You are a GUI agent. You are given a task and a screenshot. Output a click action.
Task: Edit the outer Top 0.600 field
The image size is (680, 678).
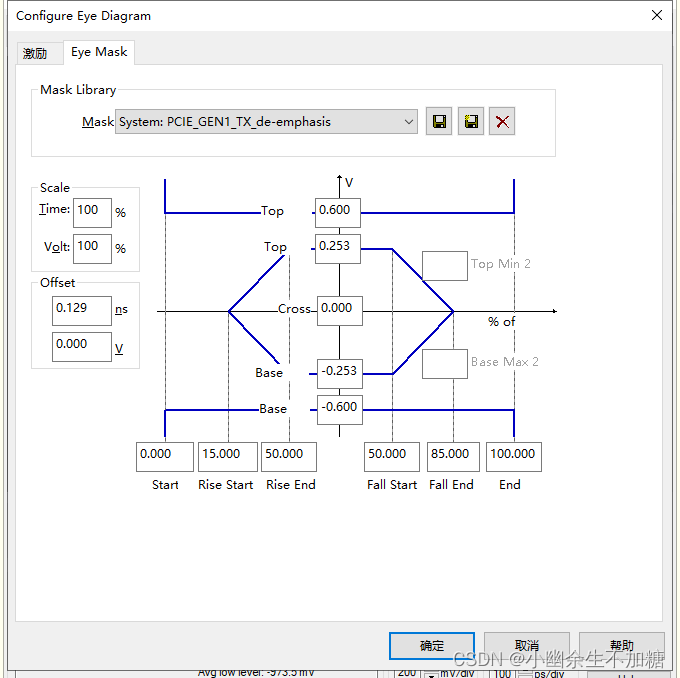pos(338,213)
